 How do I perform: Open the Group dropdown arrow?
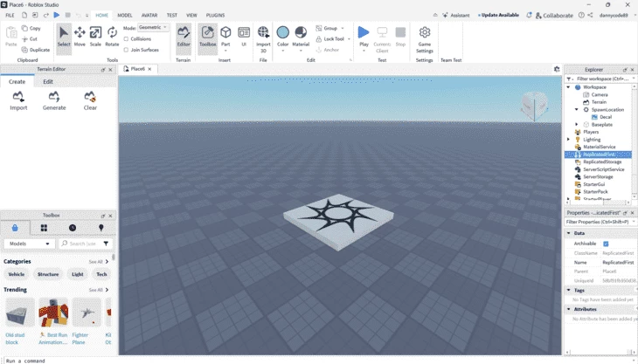click(x=343, y=29)
